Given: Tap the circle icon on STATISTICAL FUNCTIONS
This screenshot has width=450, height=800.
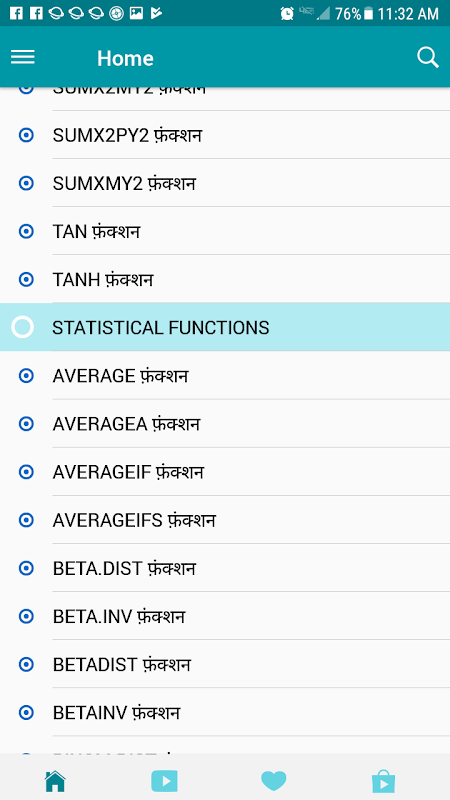Looking at the screenshot, I should tap(22, 327).
